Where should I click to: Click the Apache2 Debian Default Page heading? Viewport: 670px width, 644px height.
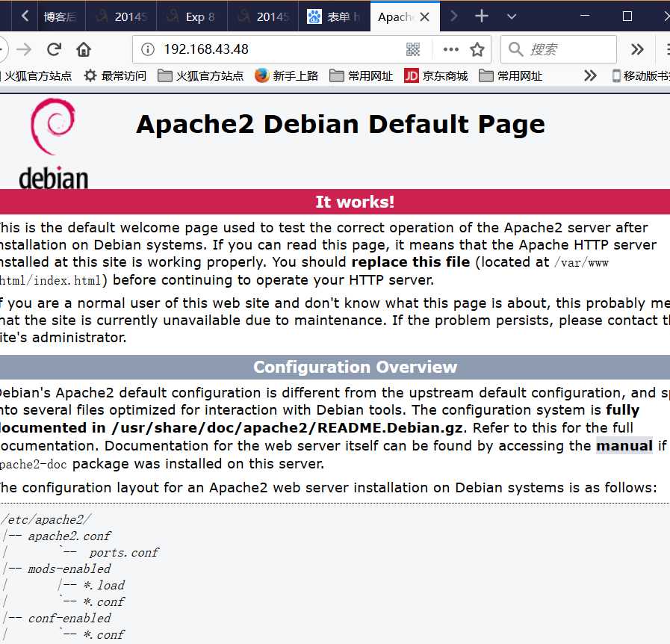tap(341, 124)
